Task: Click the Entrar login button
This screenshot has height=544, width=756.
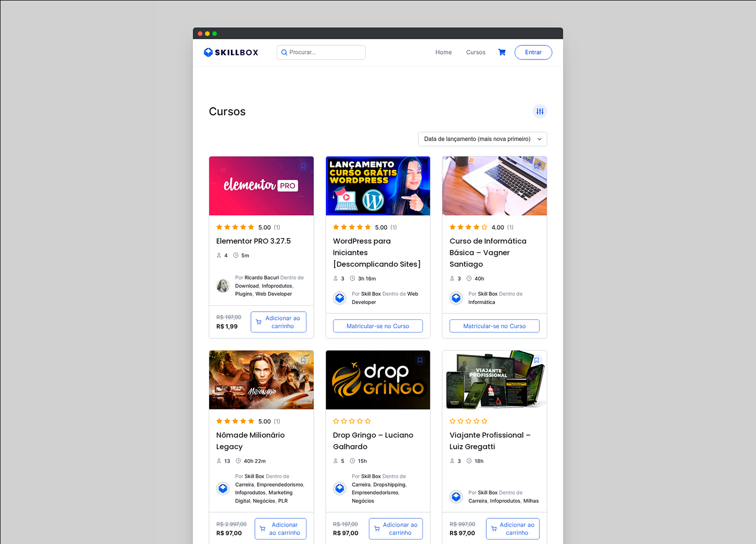Action: tap(533, 52)
